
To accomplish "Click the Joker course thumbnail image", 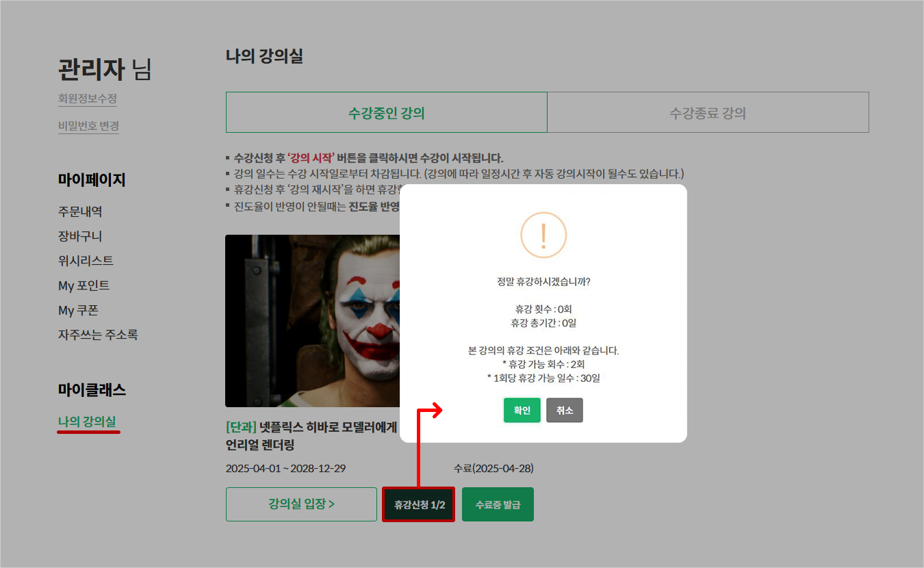I will 312,321.
